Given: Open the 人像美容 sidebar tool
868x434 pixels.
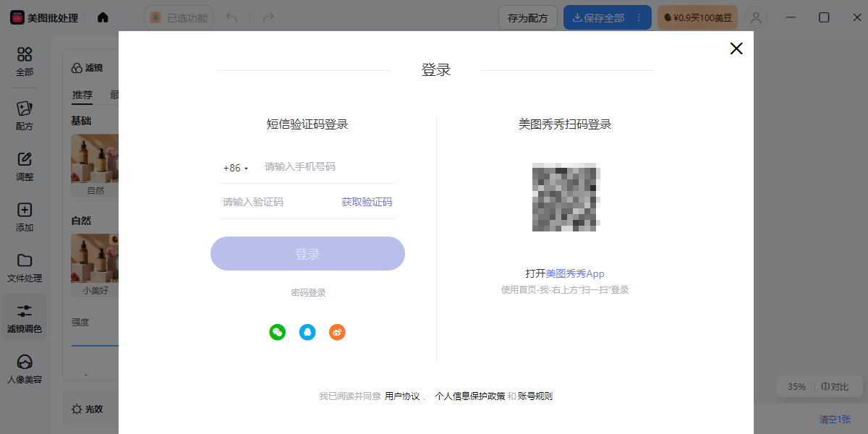Looking at the screenshot, I should [25, 369].
